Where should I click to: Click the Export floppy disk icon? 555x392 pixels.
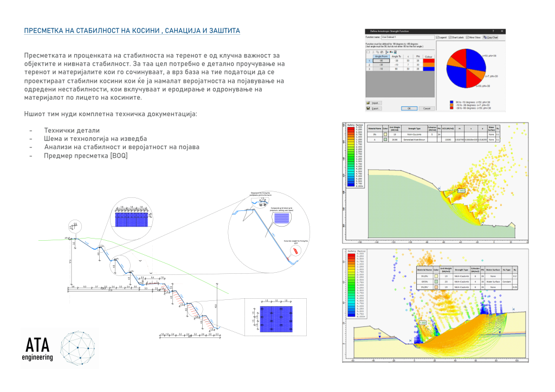click(x=369, y=108)
